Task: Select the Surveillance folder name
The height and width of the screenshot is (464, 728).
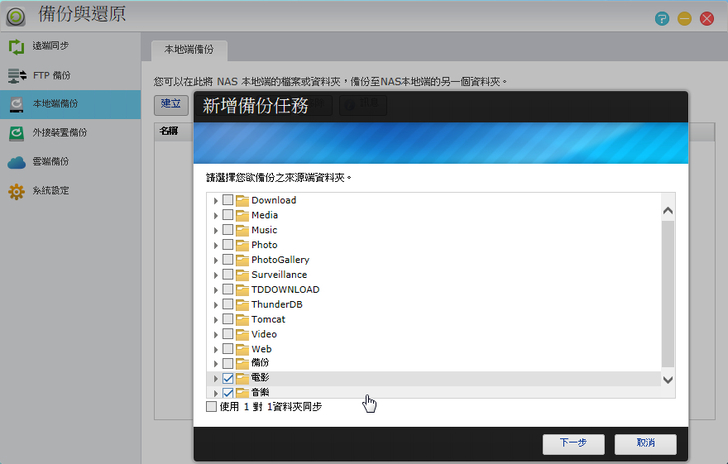Action: tap(279, 275)
